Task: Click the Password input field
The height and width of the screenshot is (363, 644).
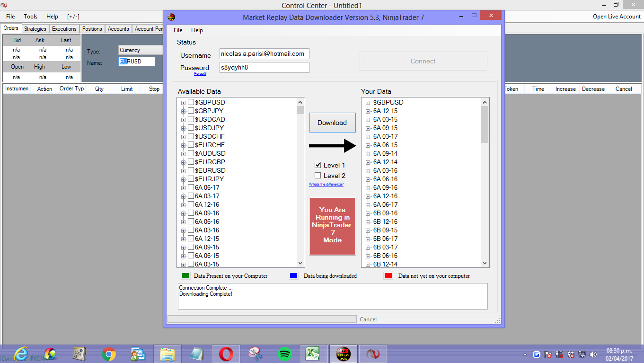Action: (x=265, y=68)
